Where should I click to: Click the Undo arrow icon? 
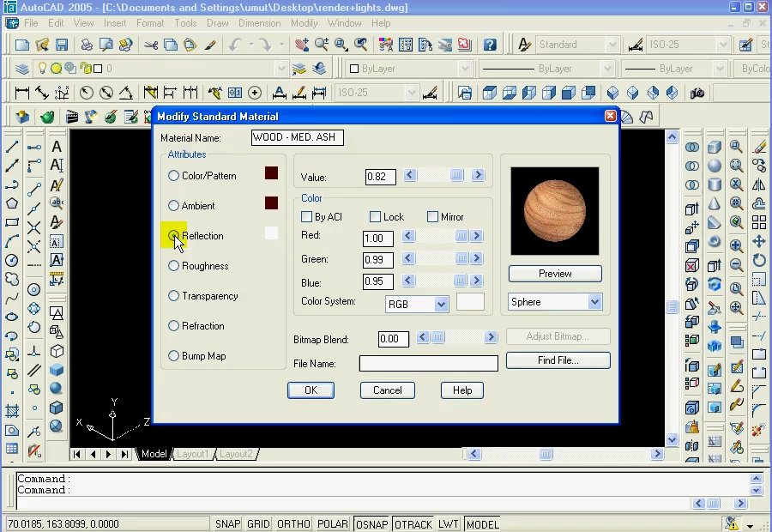[234, 45]
